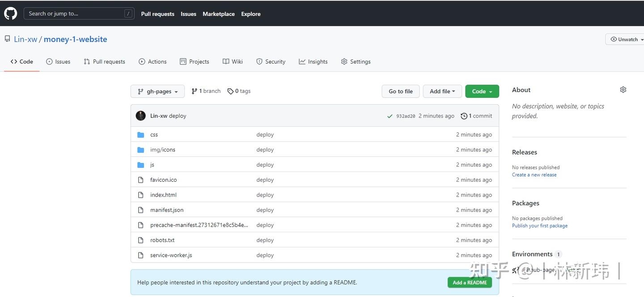Screen dimensions: 644x297
Task: Open the About settings gear icon
Action: 623,90
